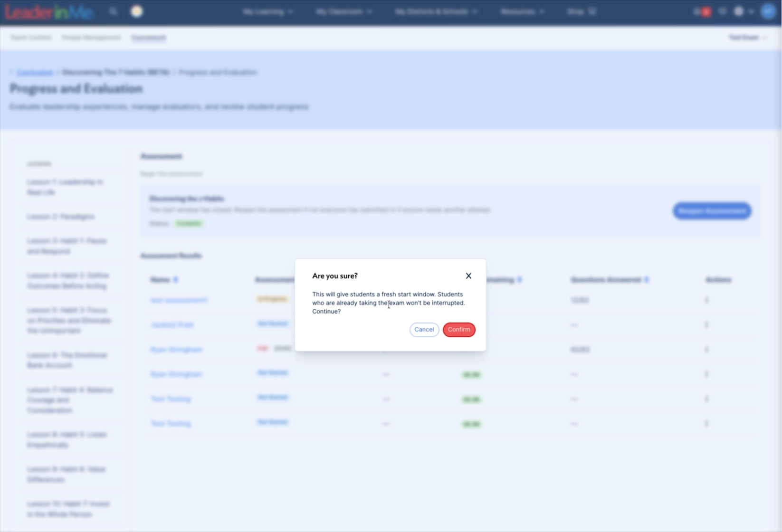The width and height of the screenshot is (782, 532).
Task: Click the Cancel button
Action: pyautogui.click(x=424, y=330)
